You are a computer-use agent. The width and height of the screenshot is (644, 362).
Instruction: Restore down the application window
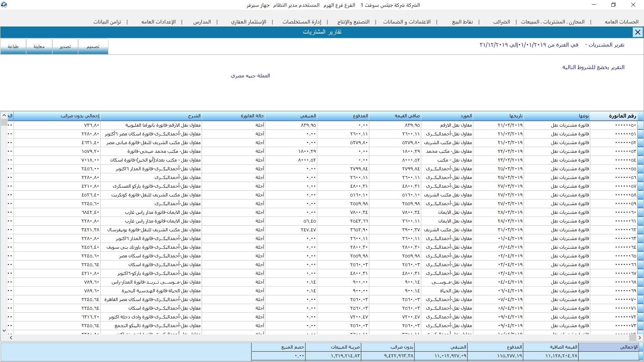(x=613, y=5)
